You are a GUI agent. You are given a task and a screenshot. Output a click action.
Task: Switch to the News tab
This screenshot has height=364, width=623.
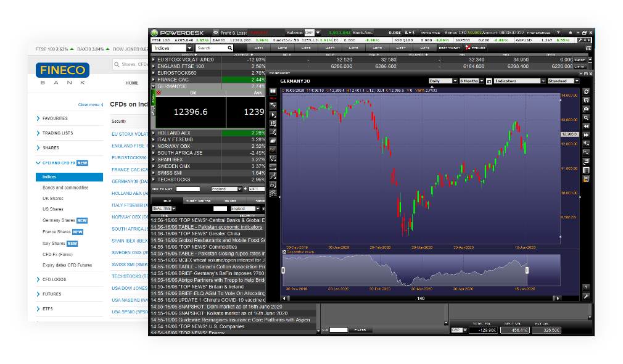click(x=167, y=201)
